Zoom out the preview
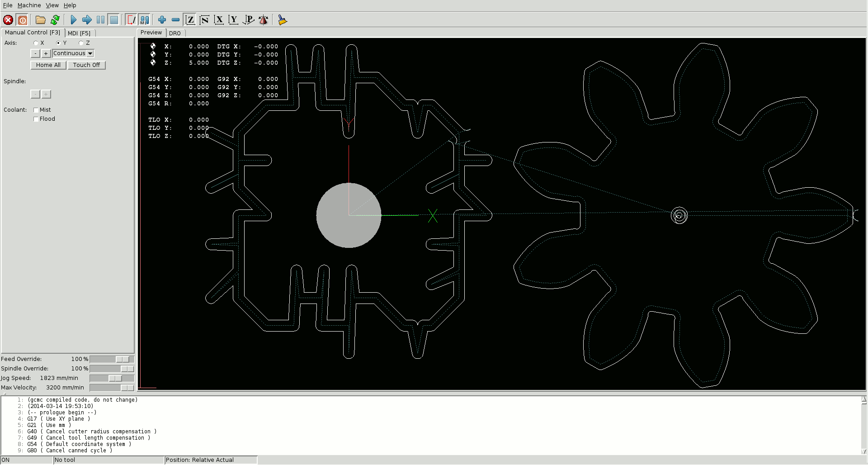Viewport: 868px width, 465px height. (x=176, y=20)
